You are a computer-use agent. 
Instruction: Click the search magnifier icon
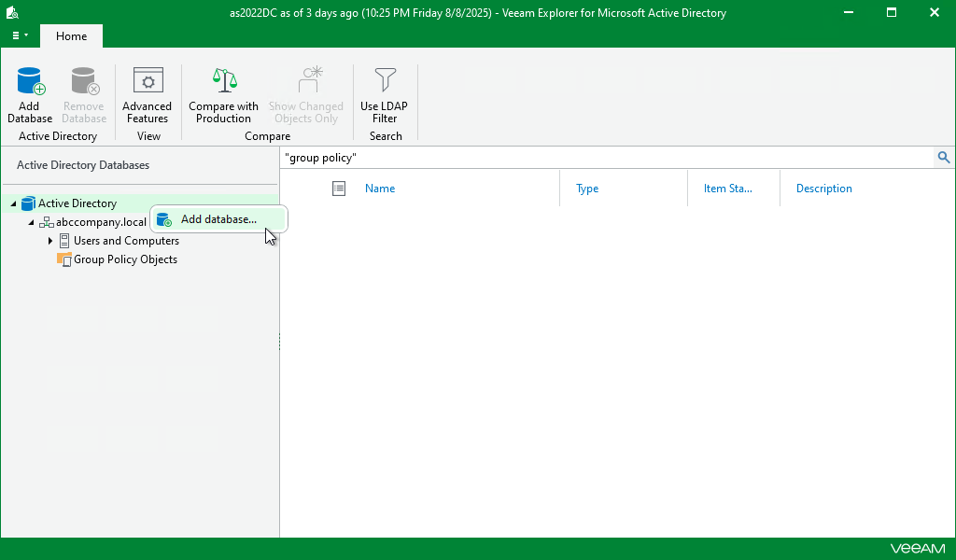tap(943, 157)
